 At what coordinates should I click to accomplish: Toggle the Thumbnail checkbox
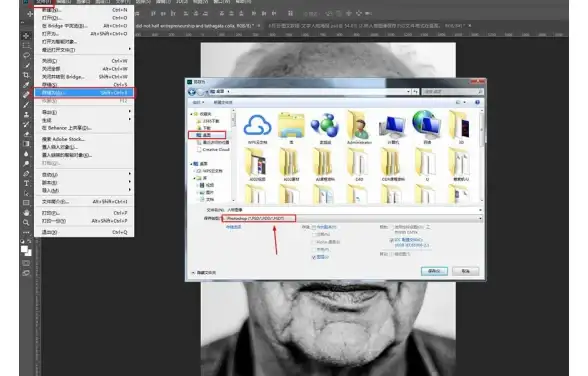(x=391, y=254)
